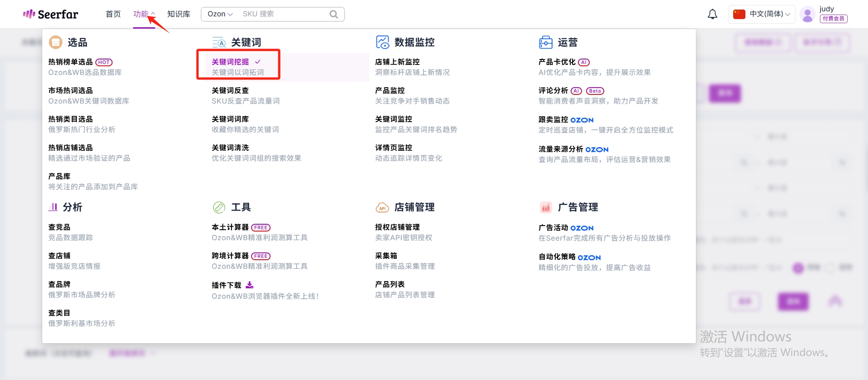Click the checkmark beside 关键词挖掘
This screenshot has width=868, height=380.
(258, 62)
